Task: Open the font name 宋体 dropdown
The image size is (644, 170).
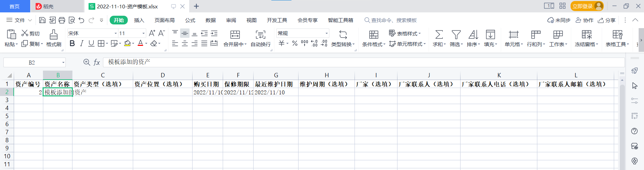Action: click(x=116, y=33)
